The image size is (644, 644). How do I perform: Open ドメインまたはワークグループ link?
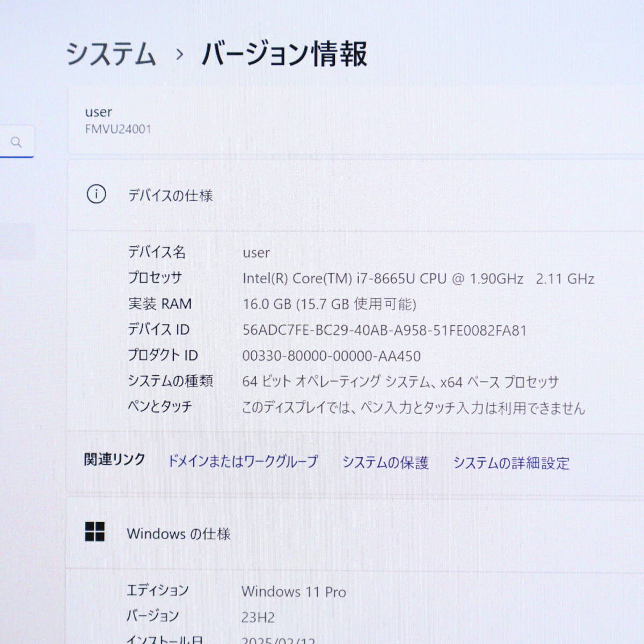[x=243, y=461]
